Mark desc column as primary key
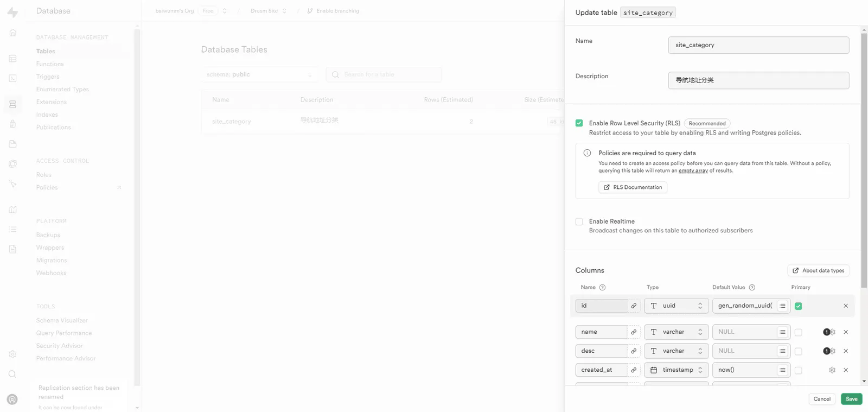The height and width of the screenshot is (412, 868). point(799,351)
